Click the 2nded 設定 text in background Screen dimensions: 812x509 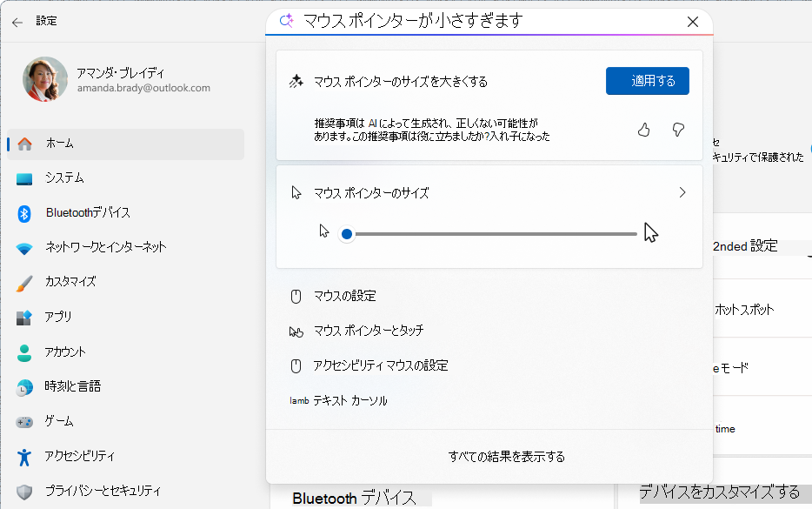(745, 246)
